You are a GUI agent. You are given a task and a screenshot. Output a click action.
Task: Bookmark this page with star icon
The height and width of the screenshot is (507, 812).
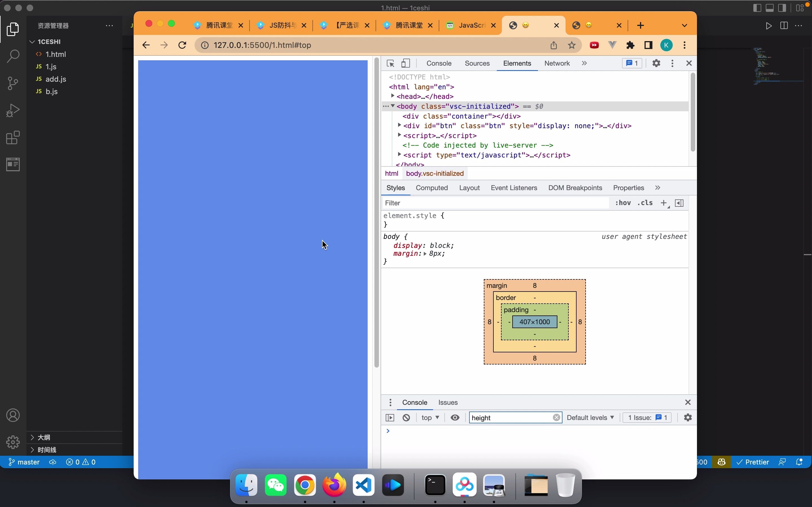tap(572, 45)
